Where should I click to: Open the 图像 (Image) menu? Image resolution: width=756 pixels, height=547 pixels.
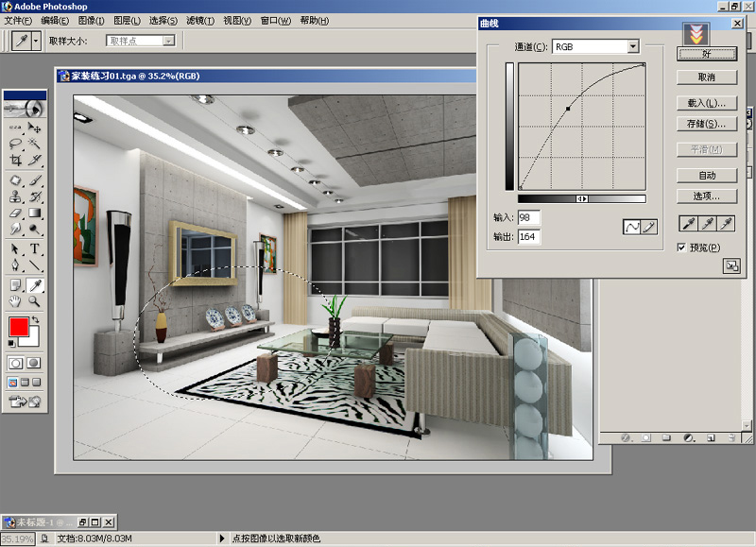(90, 20)
